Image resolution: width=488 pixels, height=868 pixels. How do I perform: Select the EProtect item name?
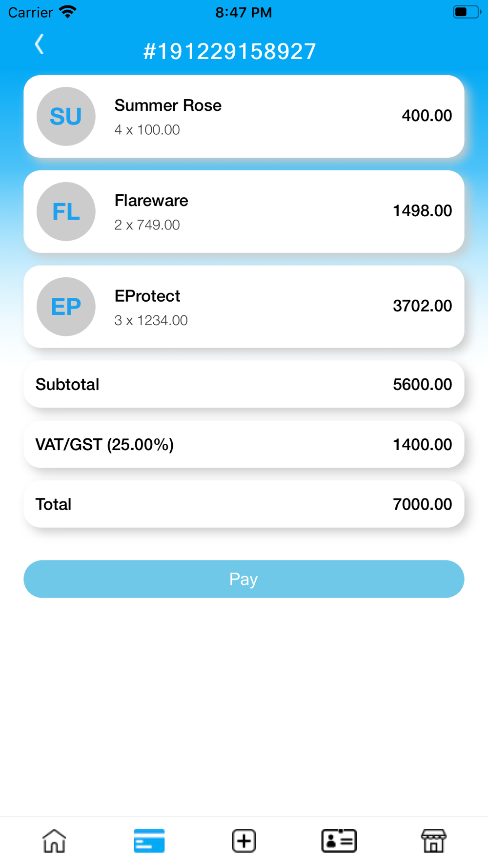point(147,296)
